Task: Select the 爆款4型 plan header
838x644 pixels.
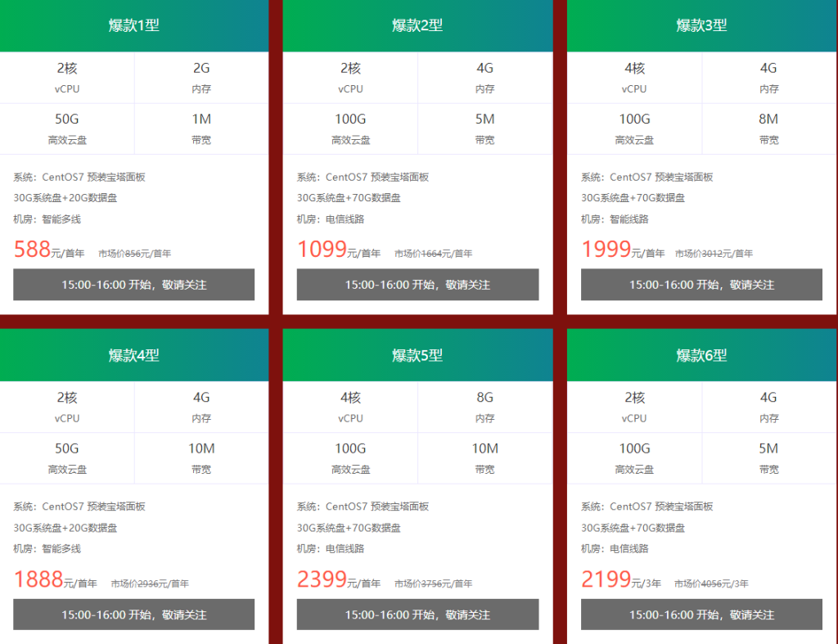Action: 133,355
